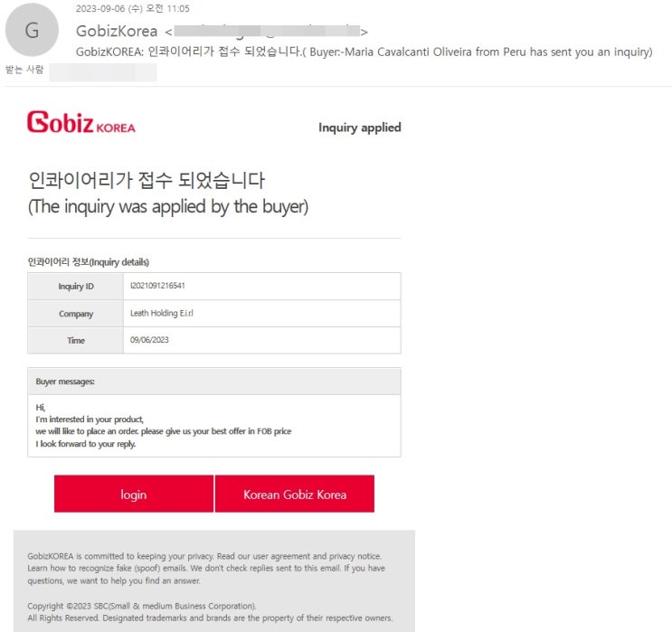Click the Korean inquiry received headline
Viewport: 672px width, 632px height.
(147, 180)
